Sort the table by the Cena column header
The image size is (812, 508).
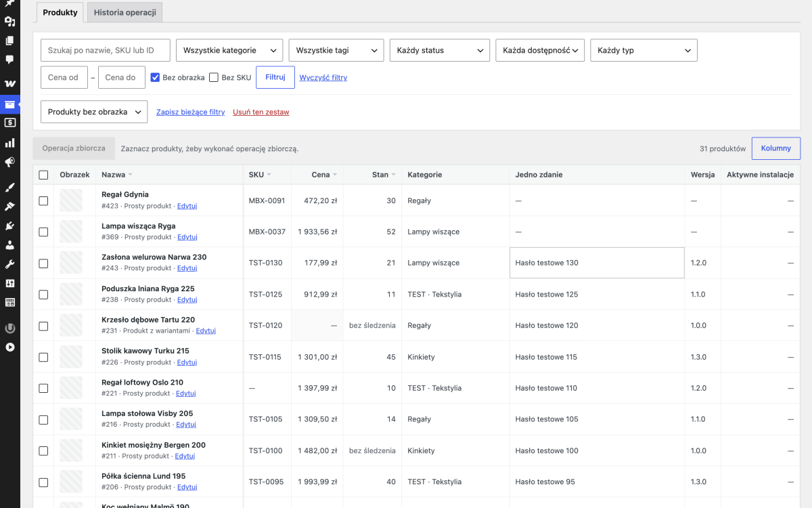click(x=325, y=175)
